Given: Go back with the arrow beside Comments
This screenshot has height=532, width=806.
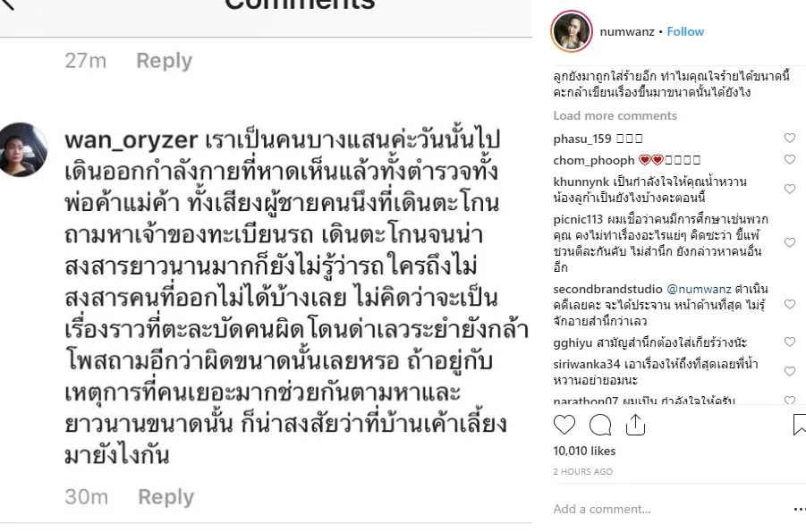Looking at the screenshot, I should pyautogui.click(x=6, y=4).
